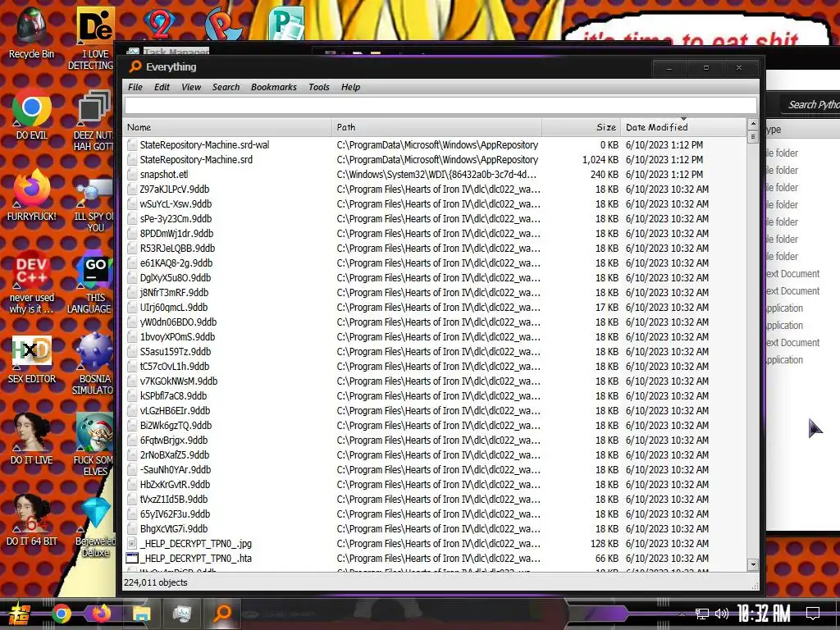Sort by the Size column header
The image size is (840, 630).
tap(582, 127)
